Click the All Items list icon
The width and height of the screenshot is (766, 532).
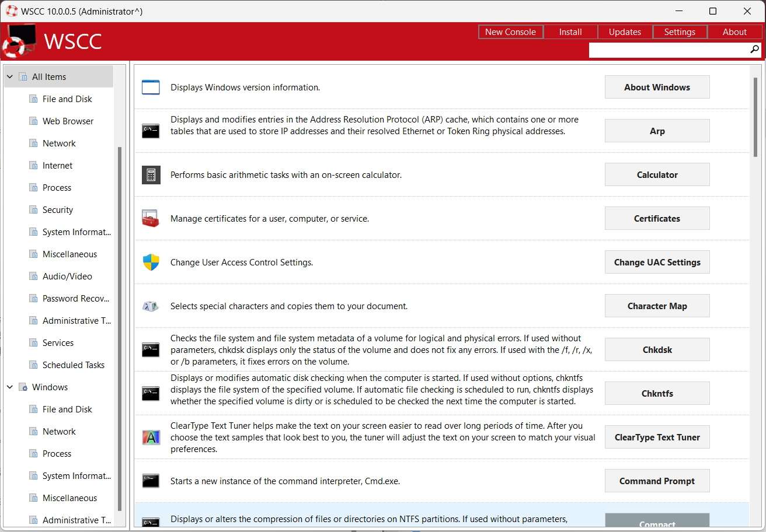(x=23, y=77)
